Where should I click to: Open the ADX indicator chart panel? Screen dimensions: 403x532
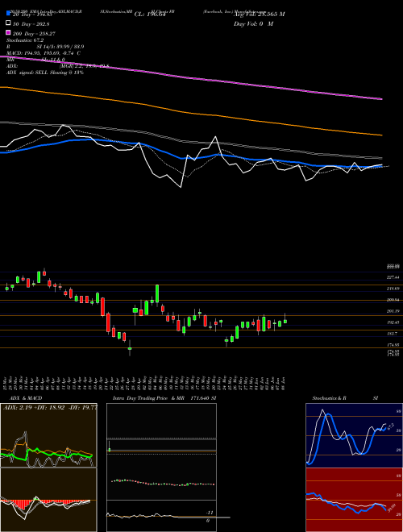[x=48, y=435]
